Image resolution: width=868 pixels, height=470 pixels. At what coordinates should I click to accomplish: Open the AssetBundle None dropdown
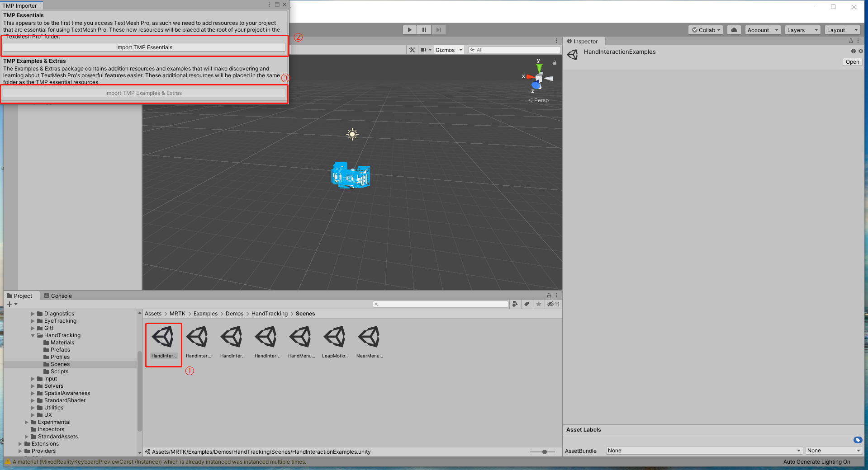point(703,450)
